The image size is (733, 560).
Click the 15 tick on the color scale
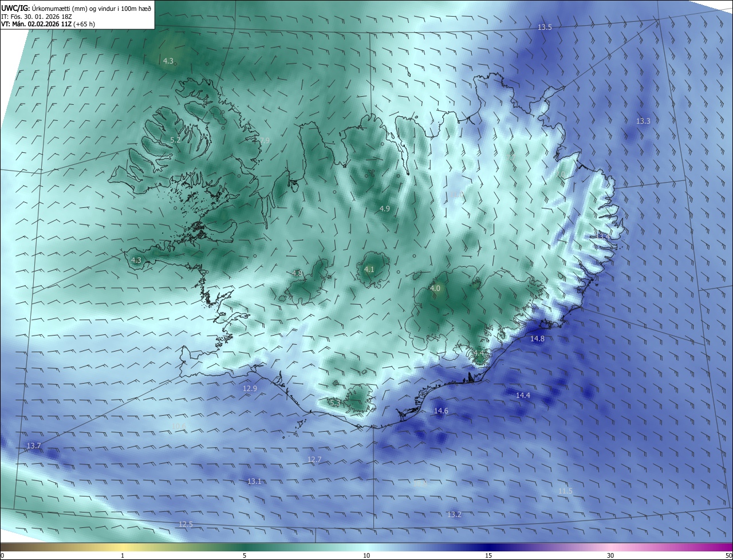click(x=488, y=555)
